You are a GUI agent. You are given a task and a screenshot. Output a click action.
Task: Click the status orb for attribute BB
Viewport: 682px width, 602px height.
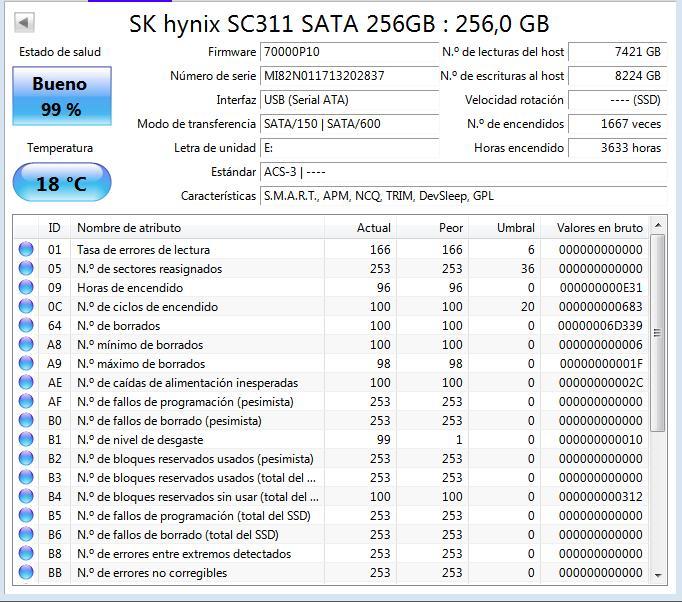26,572
